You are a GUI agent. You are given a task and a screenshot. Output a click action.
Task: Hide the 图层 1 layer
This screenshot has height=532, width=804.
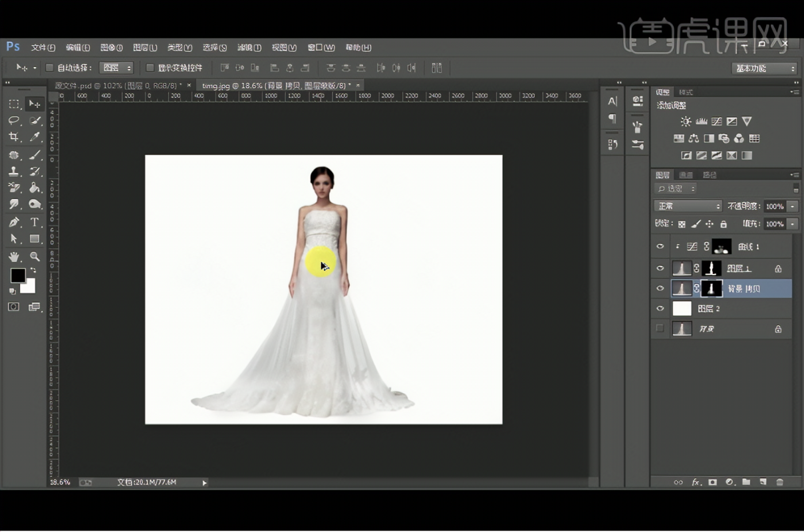pyautogui.click(x=660, y=269)
